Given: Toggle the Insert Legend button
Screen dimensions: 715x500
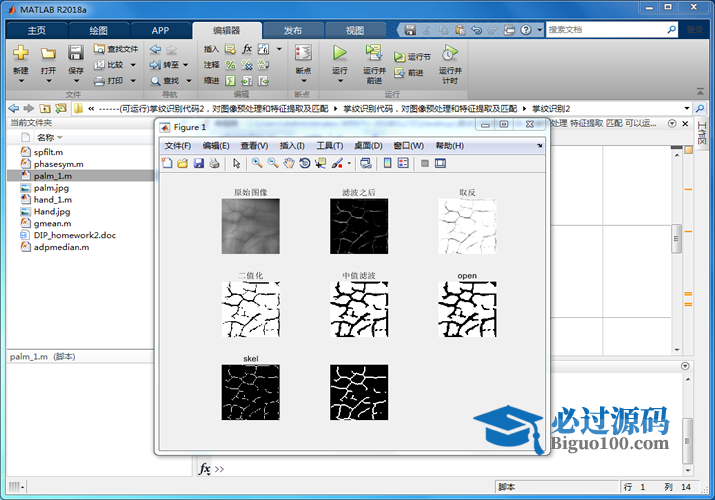Looking at the screenshot, I should pos(403,163).
